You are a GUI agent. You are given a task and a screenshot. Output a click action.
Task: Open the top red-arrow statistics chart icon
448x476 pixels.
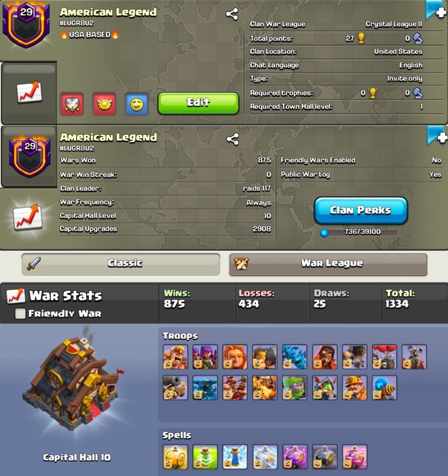click(x=29, y=91)
